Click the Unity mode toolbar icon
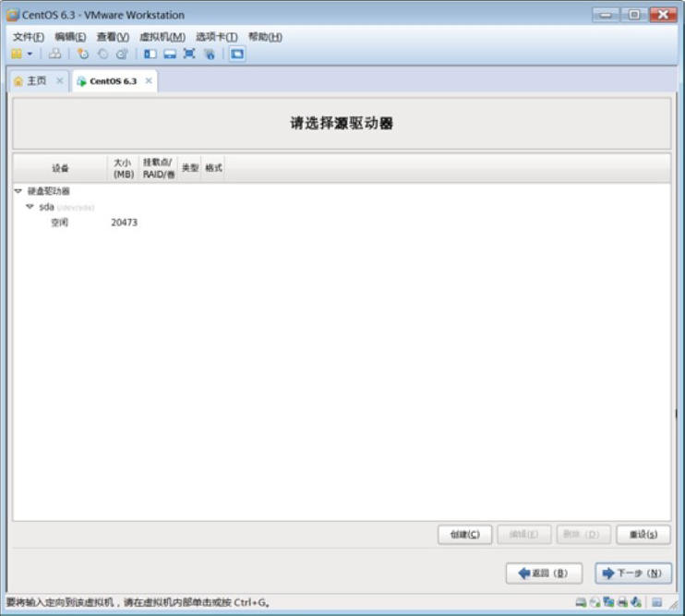The height and width of the screenshot is (616, 685). pyautogui.click(x=210, y=54)
